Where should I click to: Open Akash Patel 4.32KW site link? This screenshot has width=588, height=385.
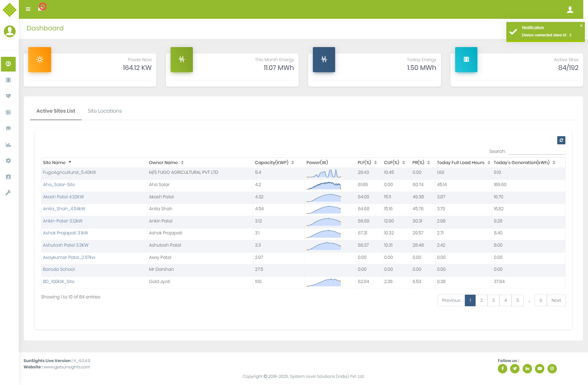pos(63,197)
